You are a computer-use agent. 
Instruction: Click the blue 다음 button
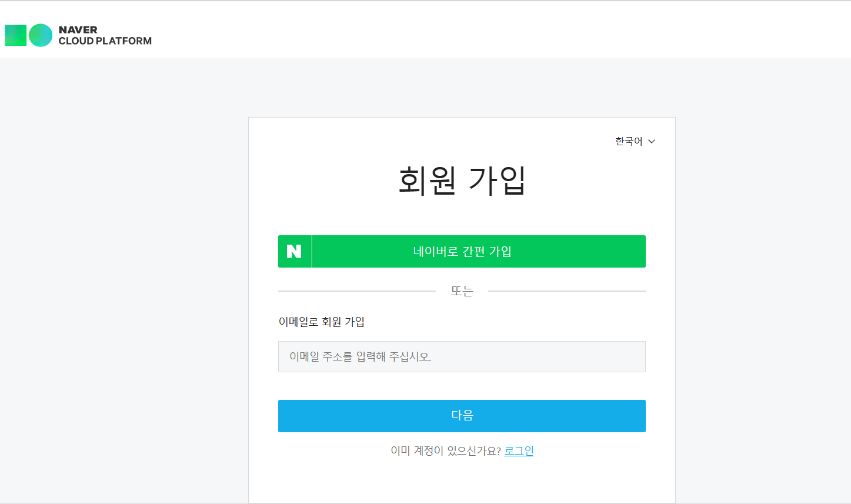(x=462, y=416)
